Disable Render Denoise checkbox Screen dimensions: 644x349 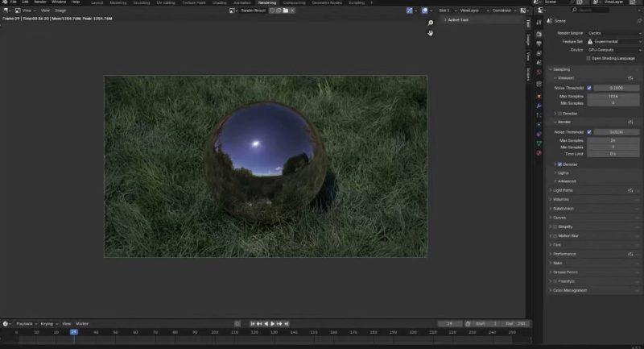point(559,164)
